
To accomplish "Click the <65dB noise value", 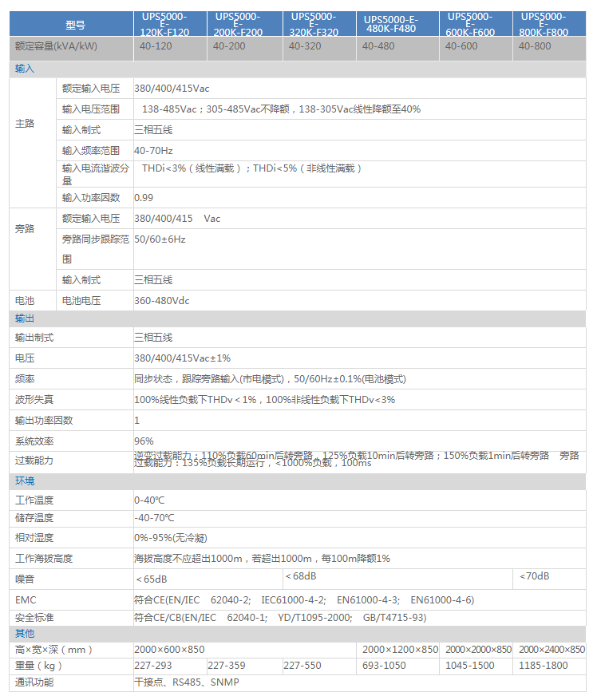I will [x=152, y=579].
